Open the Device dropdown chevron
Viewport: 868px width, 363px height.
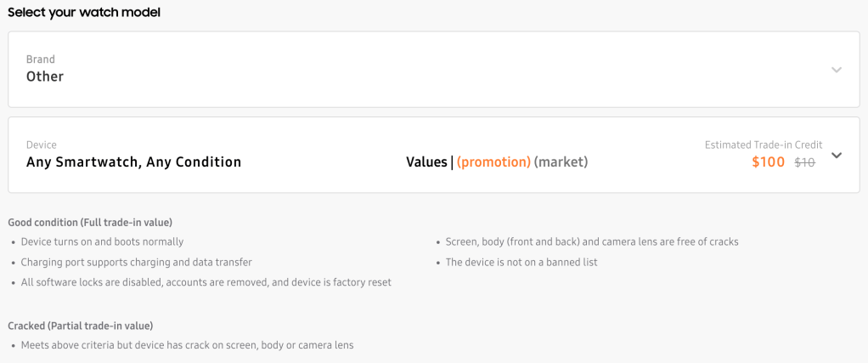[x=837, y=155]
